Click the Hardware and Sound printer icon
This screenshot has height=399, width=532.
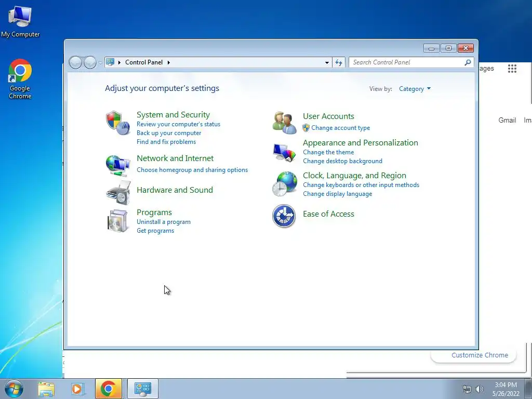118,192
